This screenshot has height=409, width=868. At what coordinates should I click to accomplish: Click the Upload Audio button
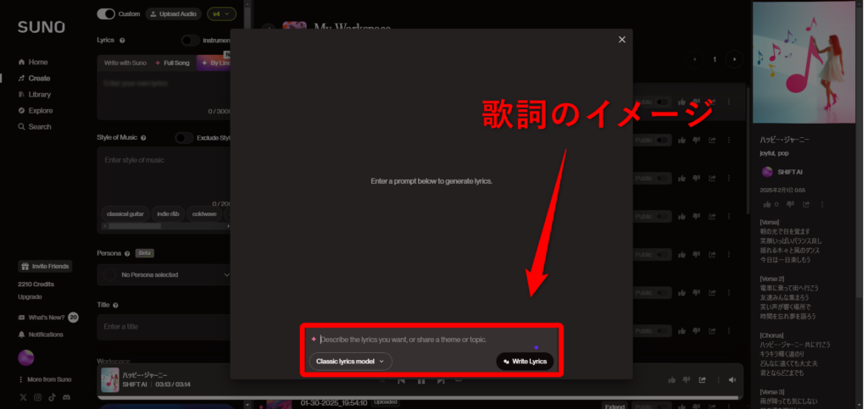point(174,14)
